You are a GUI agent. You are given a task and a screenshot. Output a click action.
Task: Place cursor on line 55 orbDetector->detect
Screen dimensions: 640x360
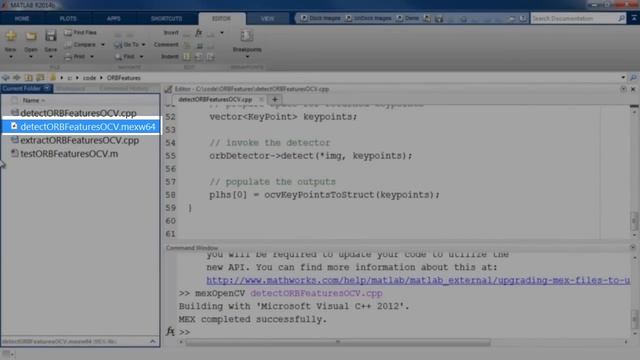pyautogui.click(x=310, y=156)
